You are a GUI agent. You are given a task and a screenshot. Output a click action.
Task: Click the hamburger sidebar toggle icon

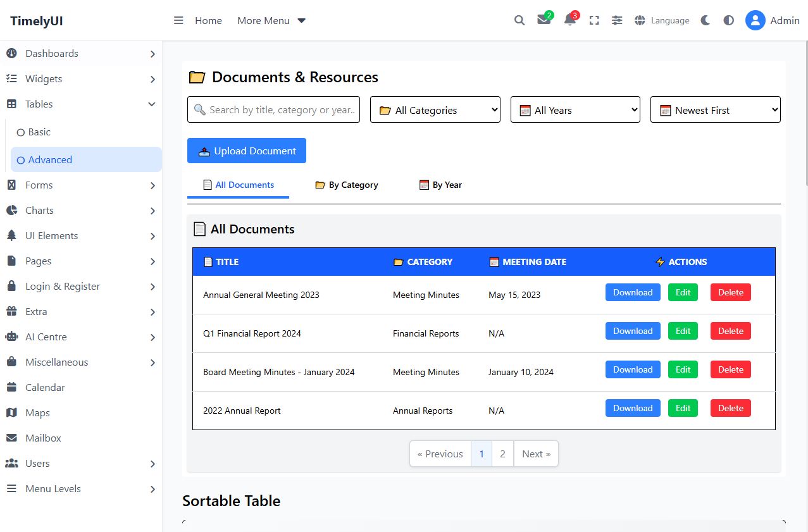click(x=178, y=20)
